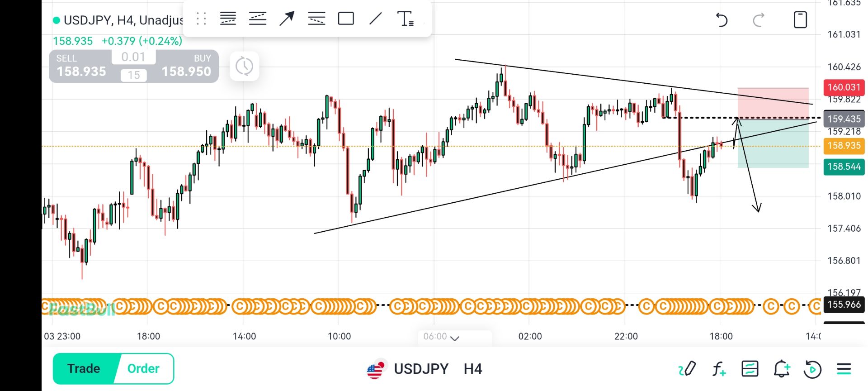Open the indicators function icon
The image size is (868, 391).
pyautogui.click(x=718, y=369)
